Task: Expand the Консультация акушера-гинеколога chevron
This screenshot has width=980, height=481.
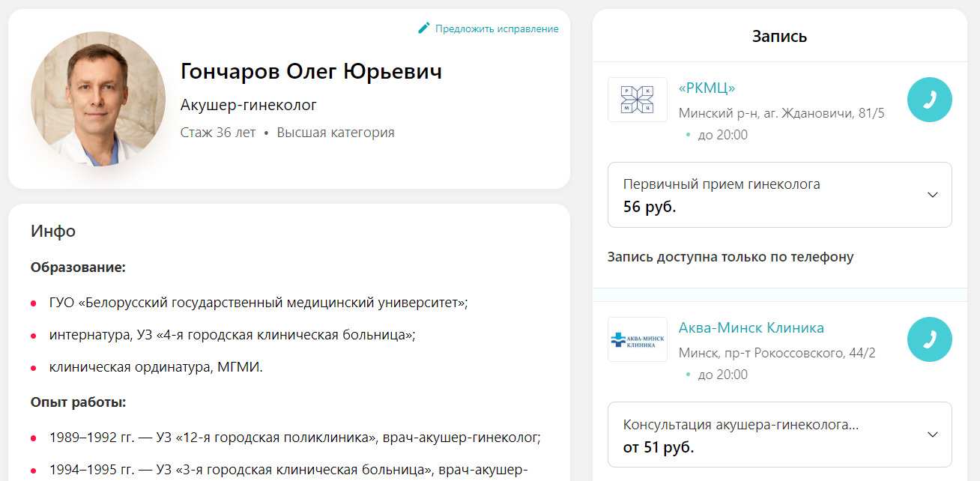Action: pyautogui.click(x=932, y=435)
